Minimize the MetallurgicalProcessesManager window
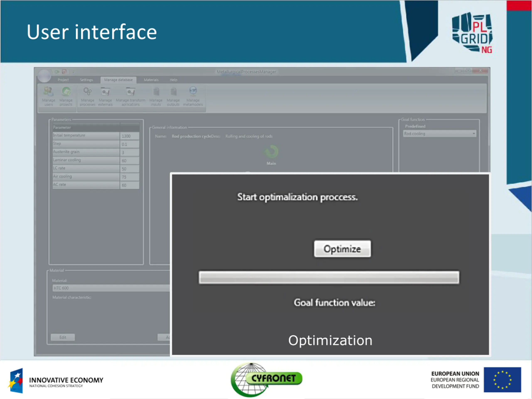This screenshot has width=532, height=399. (459, 71)
